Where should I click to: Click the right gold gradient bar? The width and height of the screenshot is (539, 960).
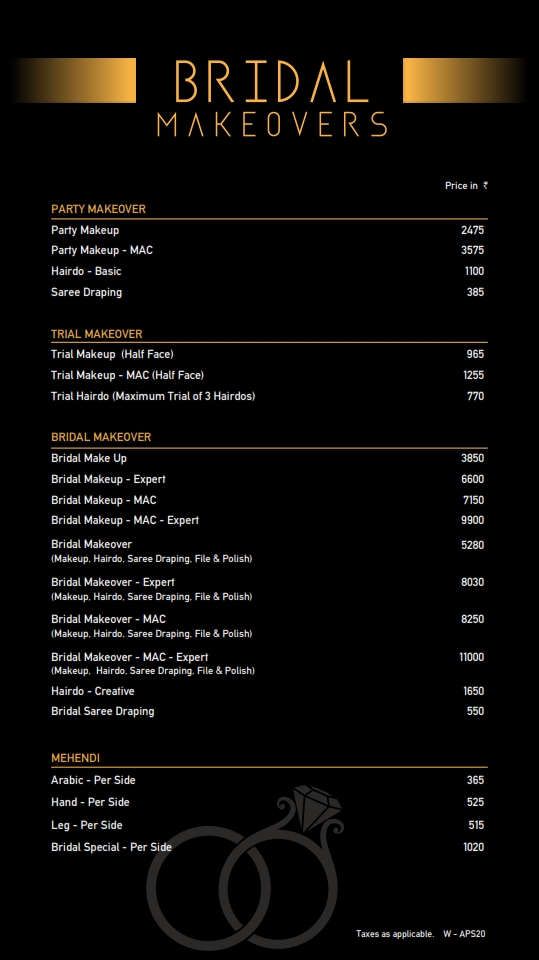point(464,80)
